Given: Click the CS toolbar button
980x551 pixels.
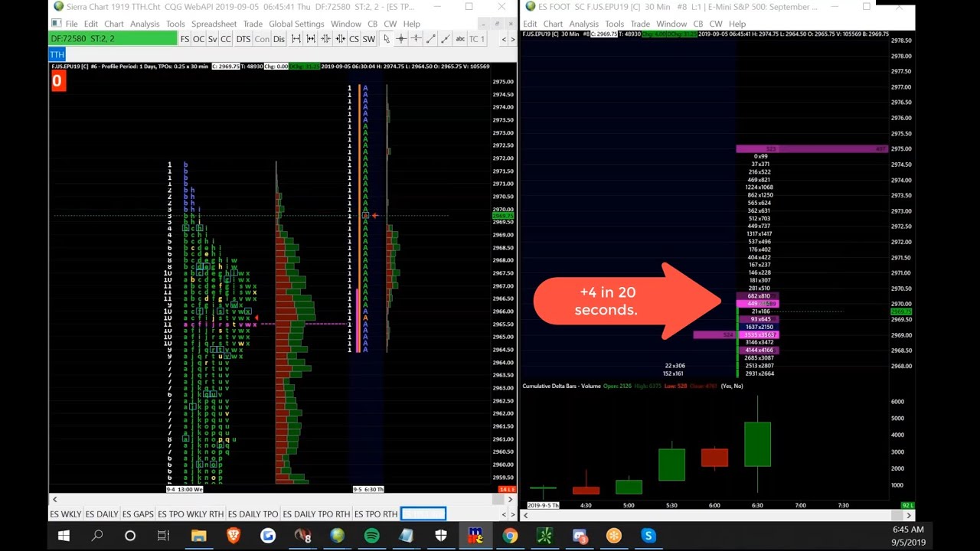Looking at the screenshot, I should [354, 39].
